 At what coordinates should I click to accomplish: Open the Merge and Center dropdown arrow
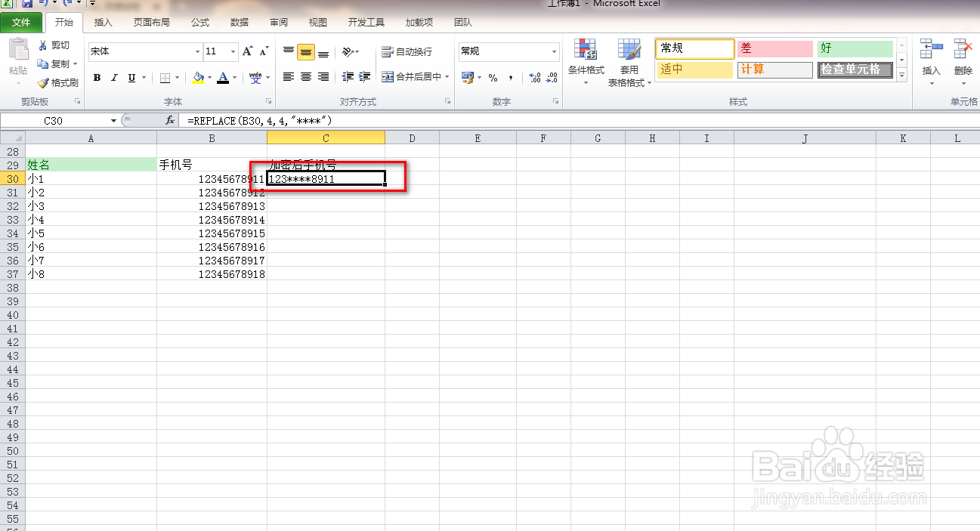click(x=447, y=77)
